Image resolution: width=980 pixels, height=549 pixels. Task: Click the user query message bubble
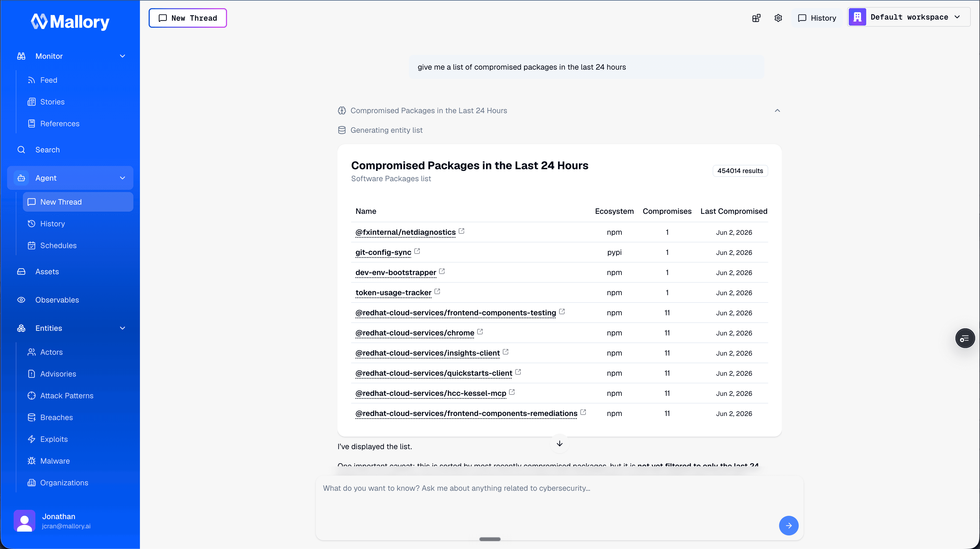pos(586,67)
